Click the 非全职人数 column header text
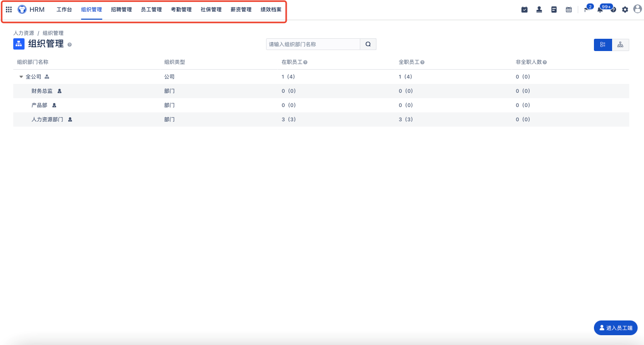The height and width of the screenshot is (345, 644). 529,62
